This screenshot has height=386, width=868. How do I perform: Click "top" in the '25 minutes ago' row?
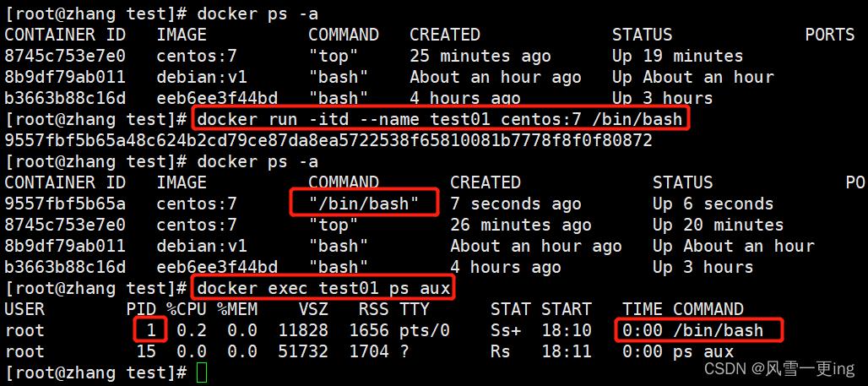[334, 56]
